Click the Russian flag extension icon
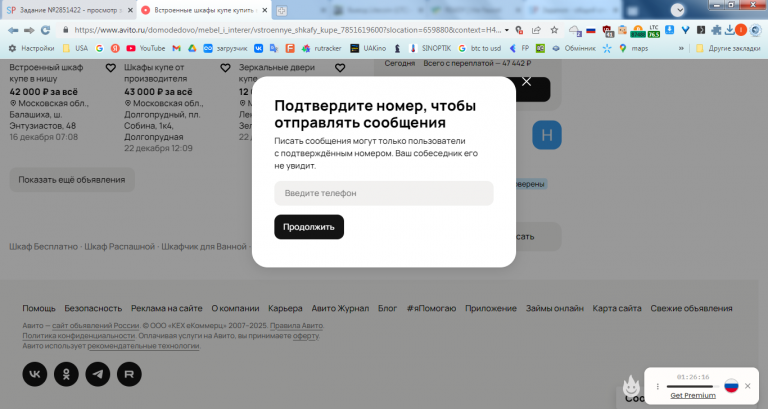Screen dimensions: 768x409 591,30
